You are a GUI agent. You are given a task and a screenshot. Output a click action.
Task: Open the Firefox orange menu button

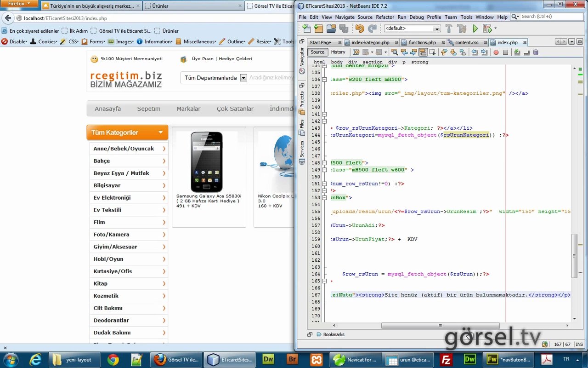pos(19,4)
